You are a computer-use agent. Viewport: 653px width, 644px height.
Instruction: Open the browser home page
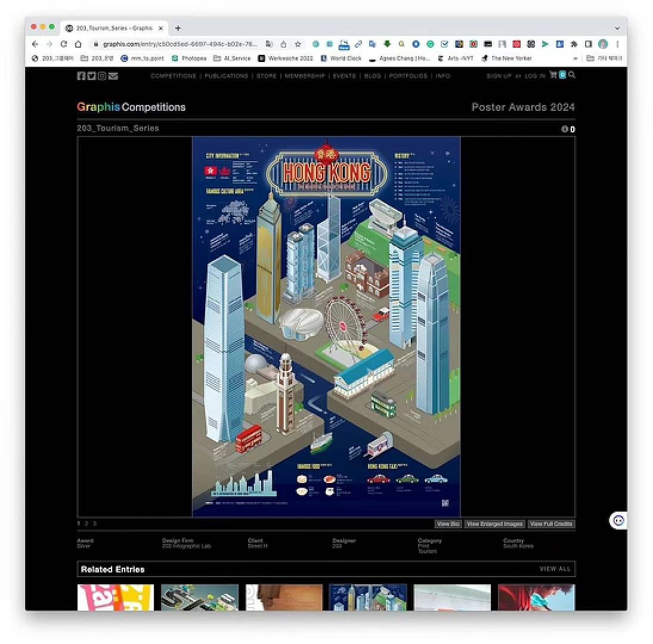coord(78,44)
